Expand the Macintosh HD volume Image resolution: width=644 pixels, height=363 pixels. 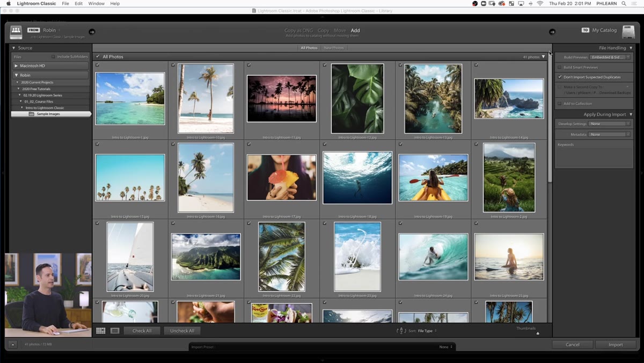tap(17, 66)
